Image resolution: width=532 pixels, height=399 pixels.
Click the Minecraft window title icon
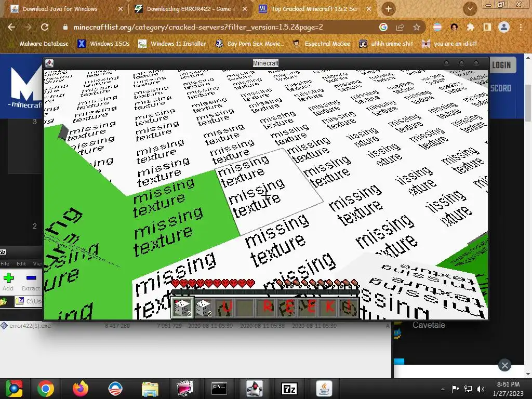coord(49,63)
